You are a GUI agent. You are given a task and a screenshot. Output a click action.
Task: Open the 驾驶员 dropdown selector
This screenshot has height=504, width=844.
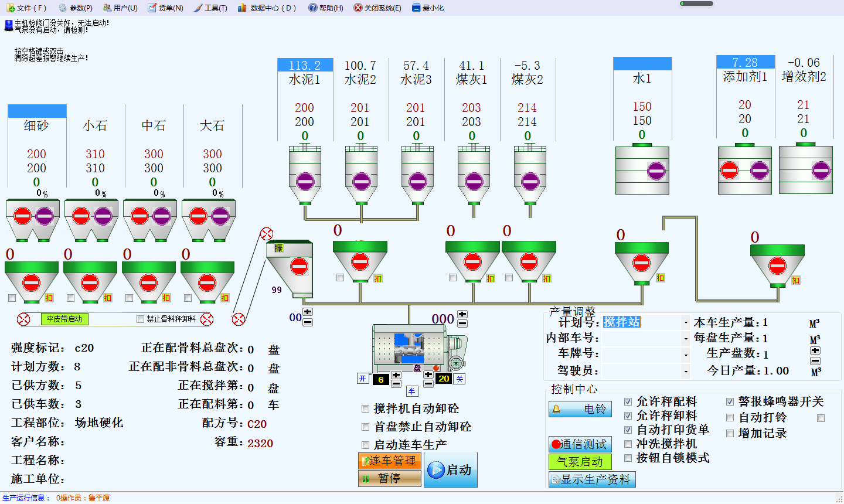coord(685,370)
